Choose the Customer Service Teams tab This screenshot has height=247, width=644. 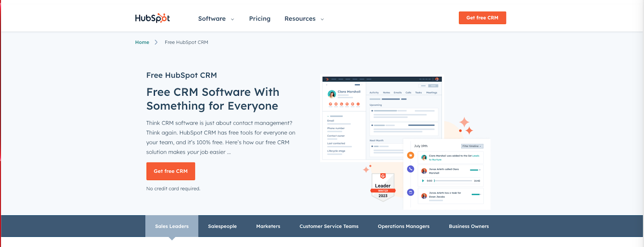tap(329, 226)
